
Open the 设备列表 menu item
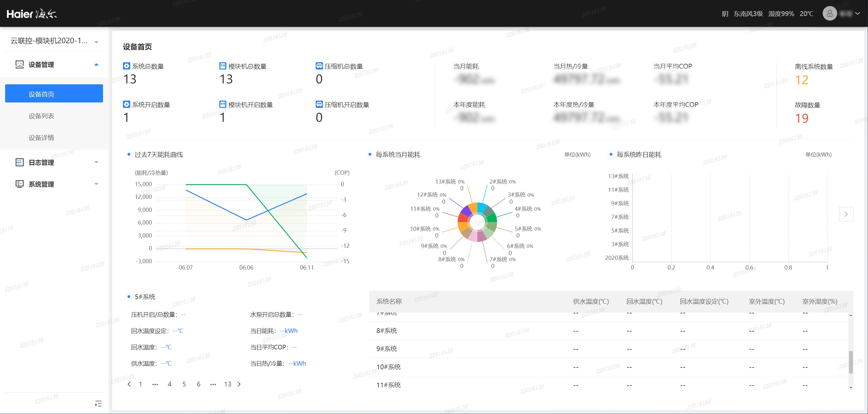[41, 116]
